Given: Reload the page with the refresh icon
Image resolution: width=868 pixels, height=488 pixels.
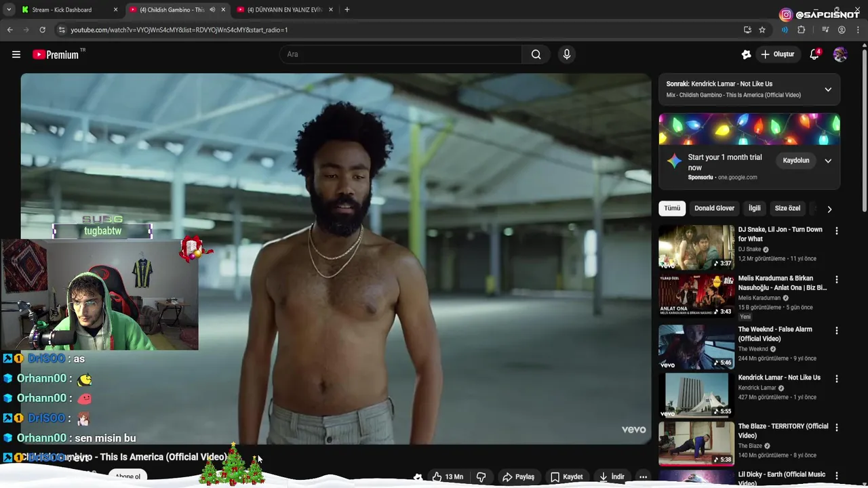Looking at the screenshot, I should pos(42,30).
